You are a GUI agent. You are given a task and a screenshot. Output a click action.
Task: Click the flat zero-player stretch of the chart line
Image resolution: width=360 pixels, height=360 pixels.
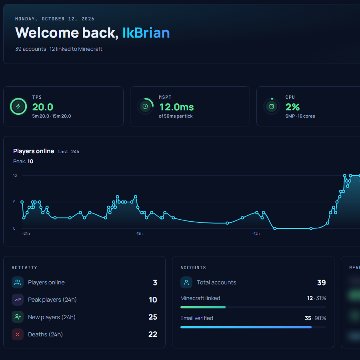coord(293,229)
